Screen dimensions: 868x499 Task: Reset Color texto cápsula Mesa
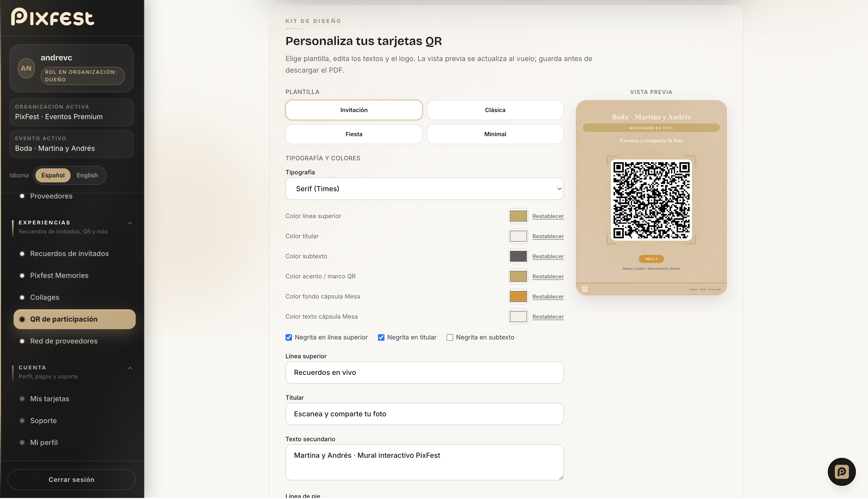548,317
